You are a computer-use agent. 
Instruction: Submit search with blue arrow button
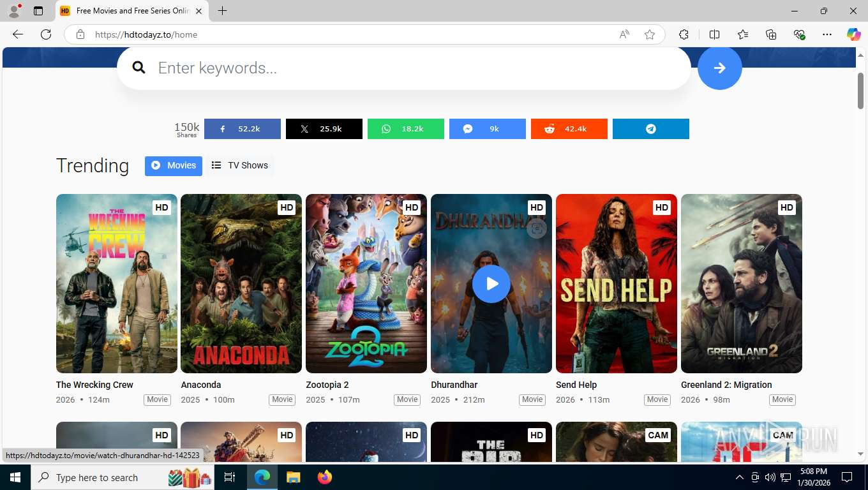719,68
